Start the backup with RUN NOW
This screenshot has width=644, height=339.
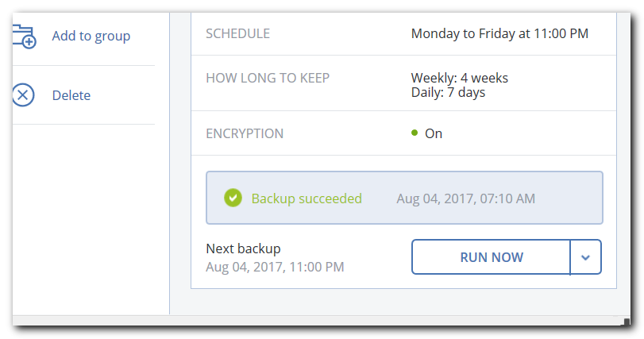pos(492,257)
